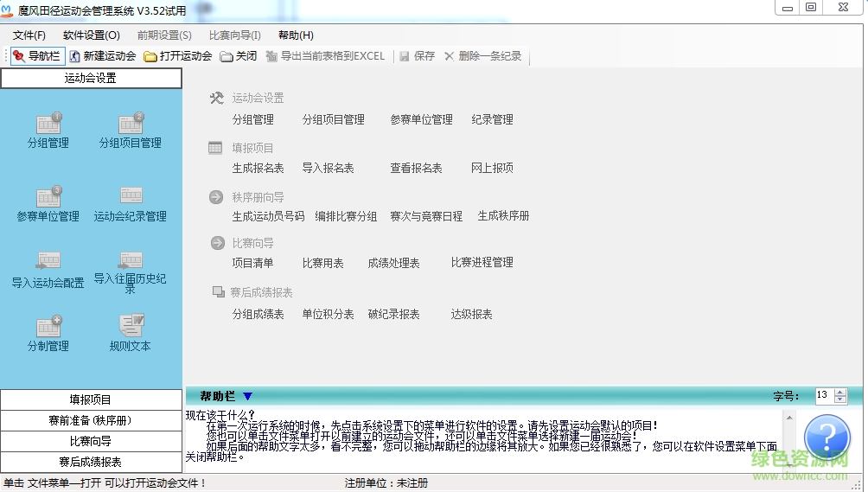The height and width of the screenshot is (492, 868).
Task: Click 生成运动员号码 link
Action: click(269, 216)
